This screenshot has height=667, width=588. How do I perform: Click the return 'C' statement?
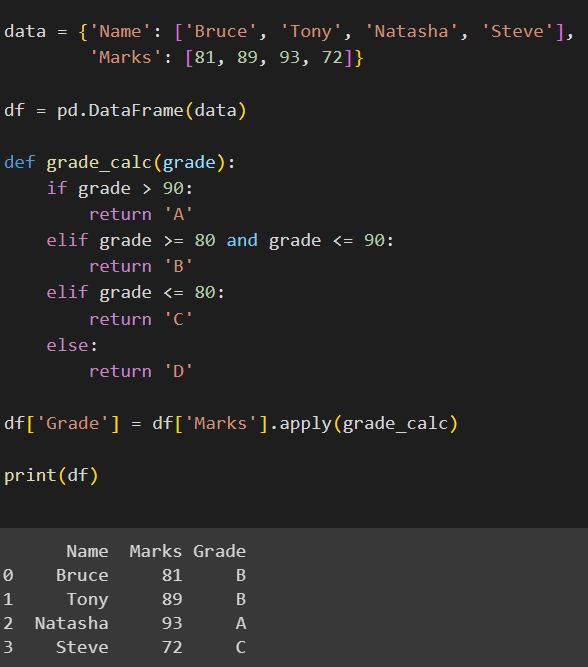pyautogui.click(x=141, y=319)
